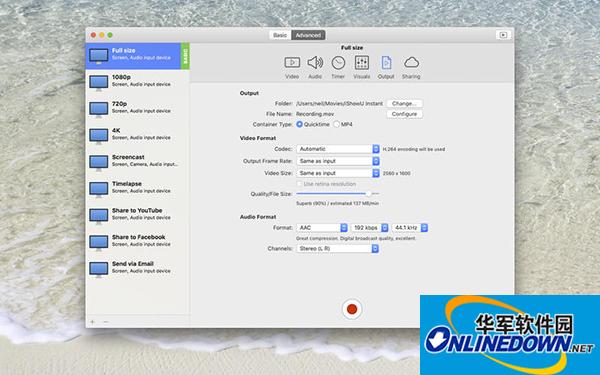The height and width of the screenshot is (375, 600).
Task: Open the Video Size dropdown
Action: tap(338, 173)
